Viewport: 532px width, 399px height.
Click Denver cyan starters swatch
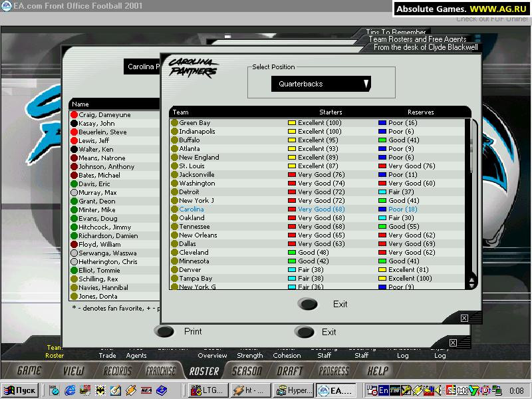291,270
